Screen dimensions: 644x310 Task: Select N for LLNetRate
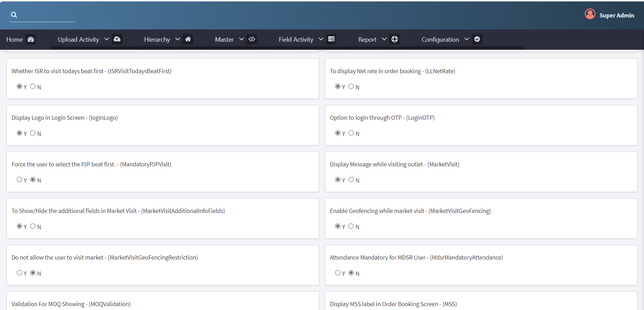point(351,87)
